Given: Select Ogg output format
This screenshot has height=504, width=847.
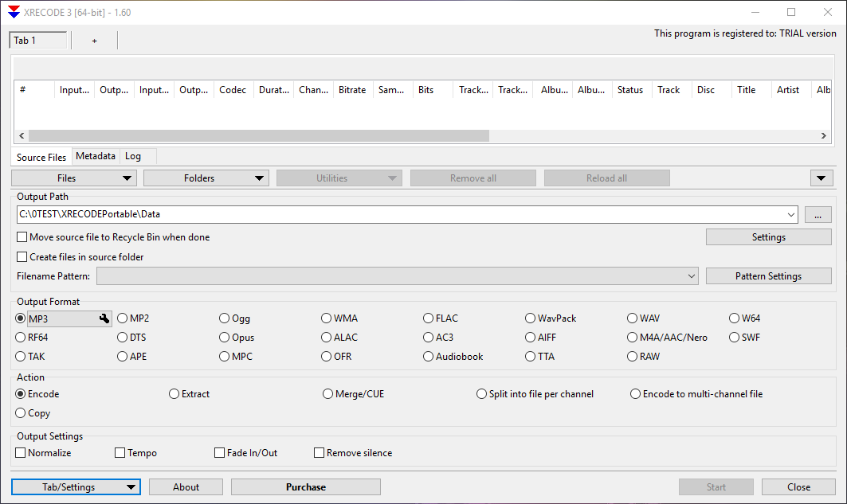Looking at the screenshot, I should 224,318.
